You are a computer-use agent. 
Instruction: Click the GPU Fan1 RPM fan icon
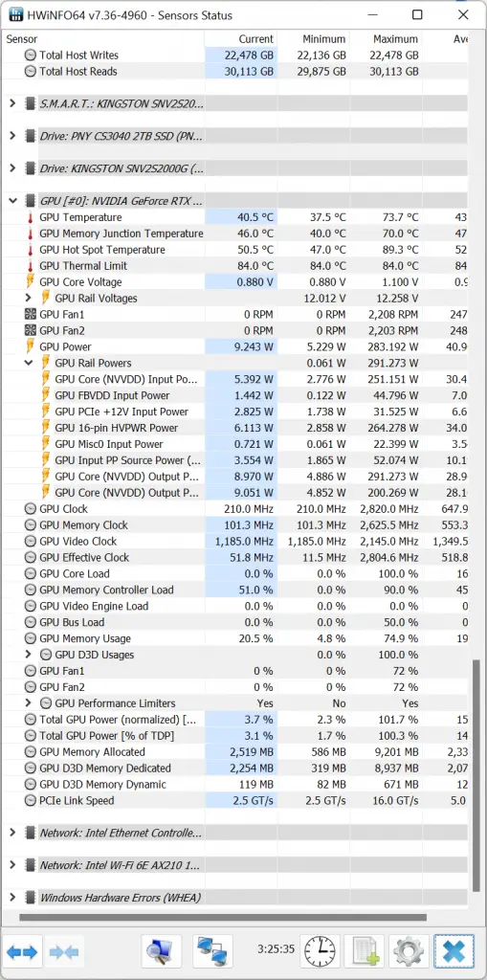[30, 314]
